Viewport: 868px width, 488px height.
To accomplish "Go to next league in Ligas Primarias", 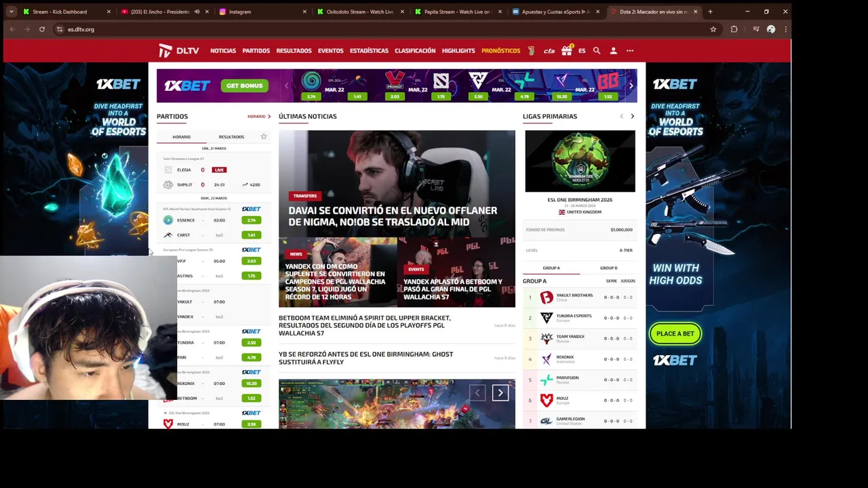I will point(632,117).
